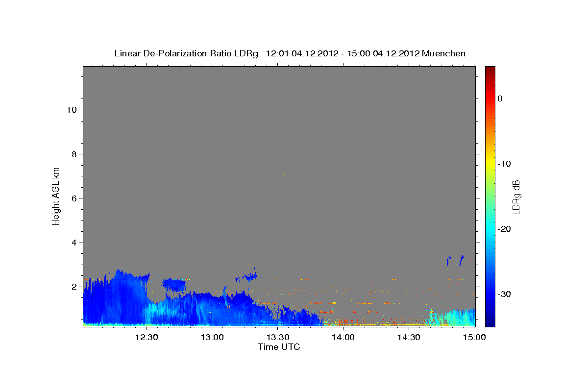Click the 'Height AGL km' y-axis label
Viewport: 588px width, 392px height.
coord(56,196)
